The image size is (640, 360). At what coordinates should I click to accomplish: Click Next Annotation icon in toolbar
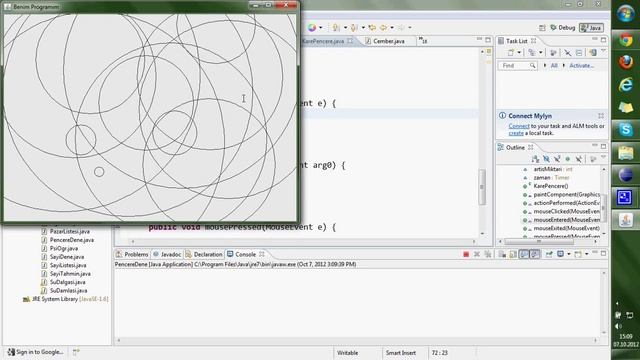pyautogui.click(x=336, y=27)
